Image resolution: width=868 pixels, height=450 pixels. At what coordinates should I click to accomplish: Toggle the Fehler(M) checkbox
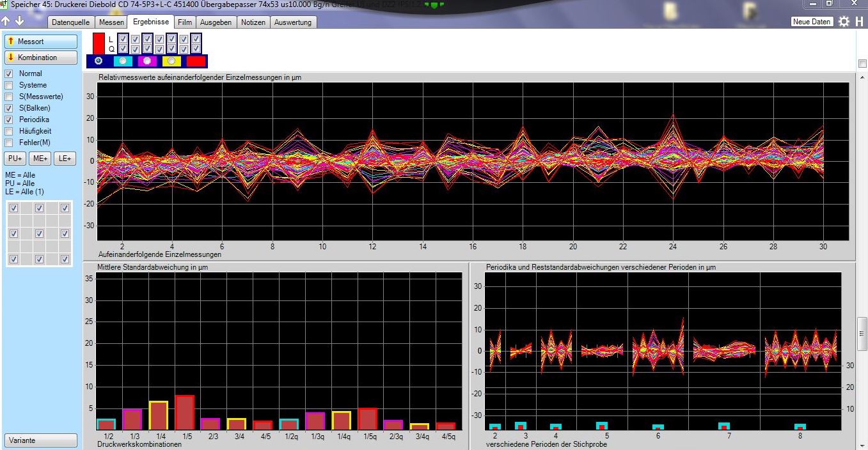point(9,143)
